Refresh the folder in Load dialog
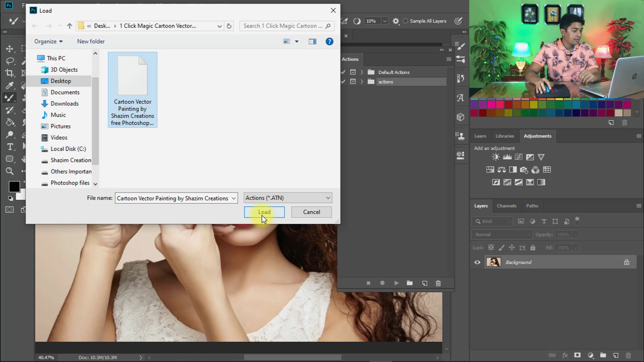Image resolution: width=644 pixels, height=362 pixels. (x=229, y=26)
